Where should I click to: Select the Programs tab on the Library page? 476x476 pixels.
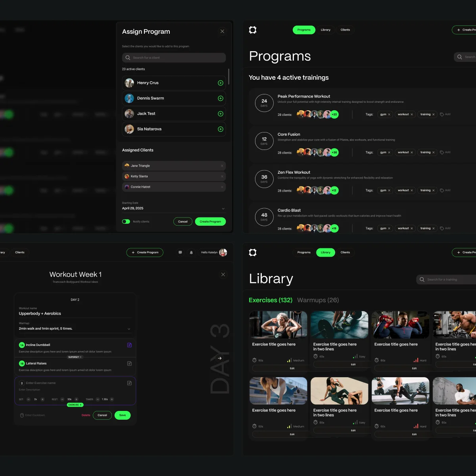(304, 252)
